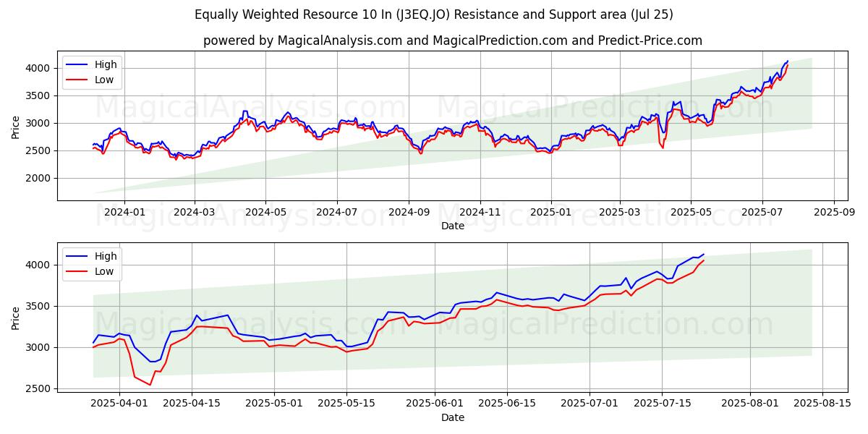Click the 4000 price tick on bottom chart
The width and height of the screenshot is (868, 434).
(39, 265)
